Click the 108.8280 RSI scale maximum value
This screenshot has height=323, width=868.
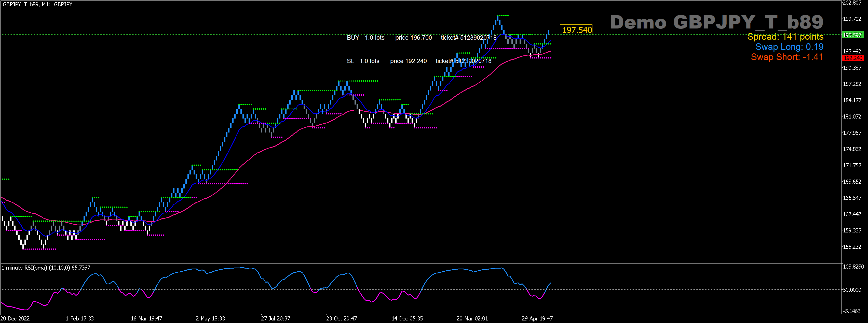853,267
